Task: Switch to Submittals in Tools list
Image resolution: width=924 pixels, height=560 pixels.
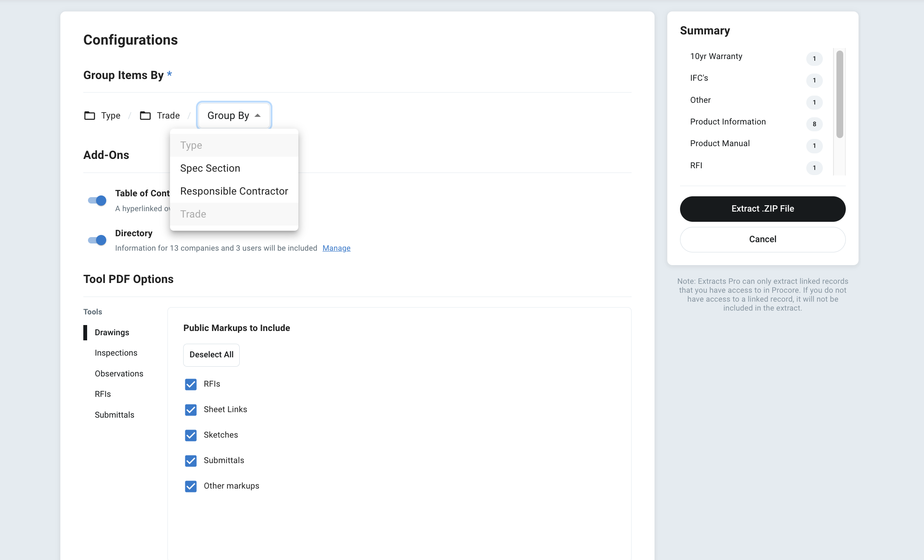Action: [114, 415]
